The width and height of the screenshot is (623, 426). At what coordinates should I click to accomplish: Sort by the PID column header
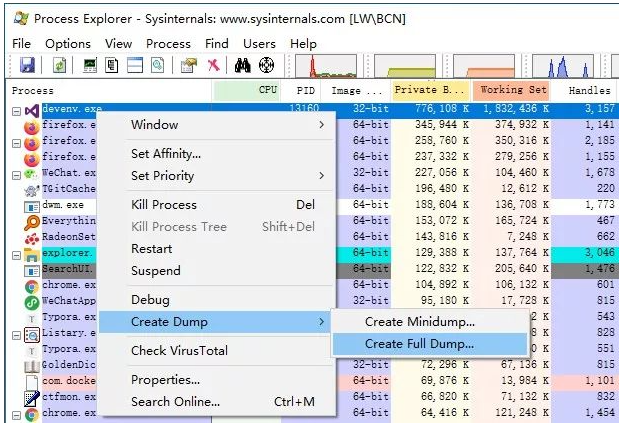coord(301,90)
